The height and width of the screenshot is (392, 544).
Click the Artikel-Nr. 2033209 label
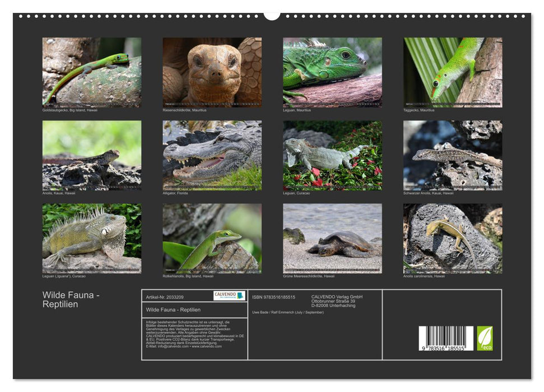(x=165, y=297)
